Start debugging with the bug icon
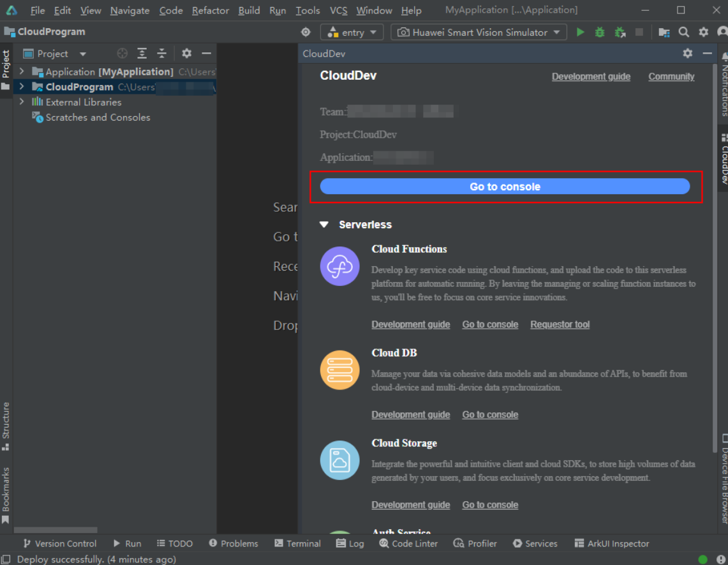This screenshot has width=728, height=565. [x=600, y=32]
